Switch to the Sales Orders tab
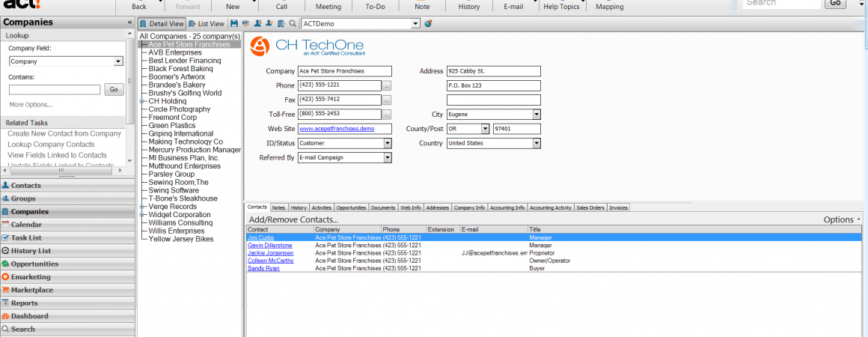Image resolution: width=868 pixels, height=337 pixels. point(590,208)
